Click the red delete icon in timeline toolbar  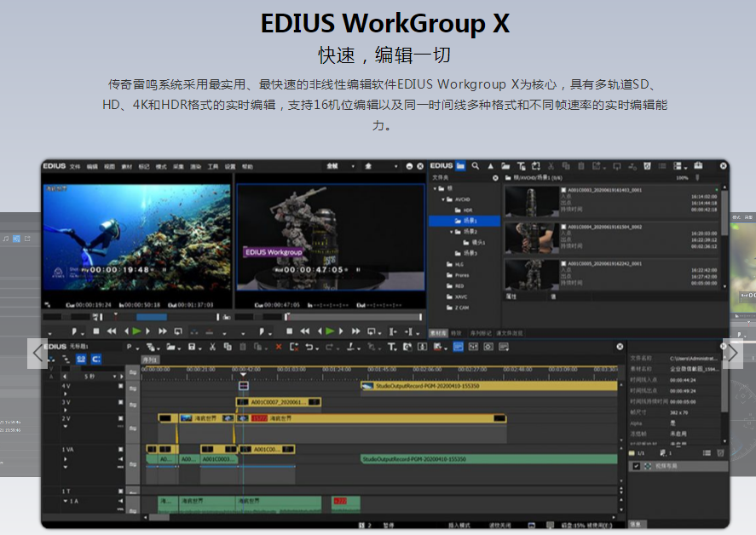279,347
